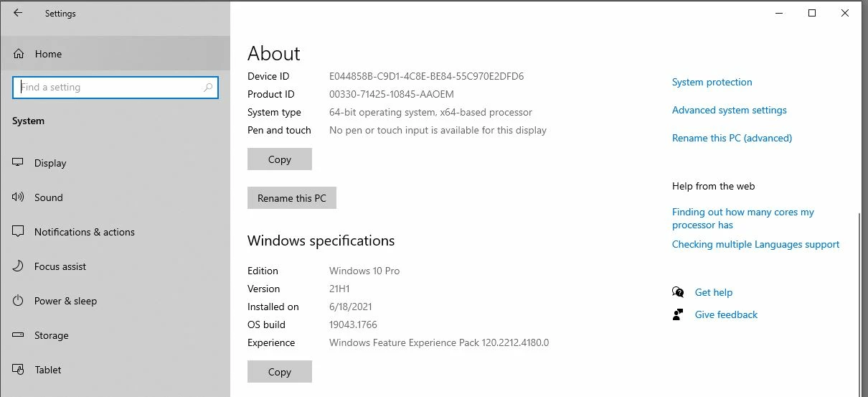Copy Windows specifications with lower Copy button
The image size is (868, 397).
[280, 372]
